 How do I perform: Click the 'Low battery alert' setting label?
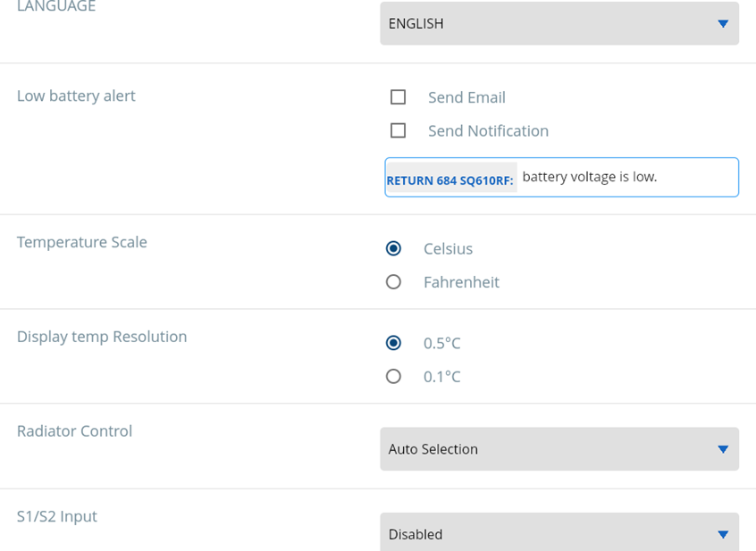(x=76, y=96)
